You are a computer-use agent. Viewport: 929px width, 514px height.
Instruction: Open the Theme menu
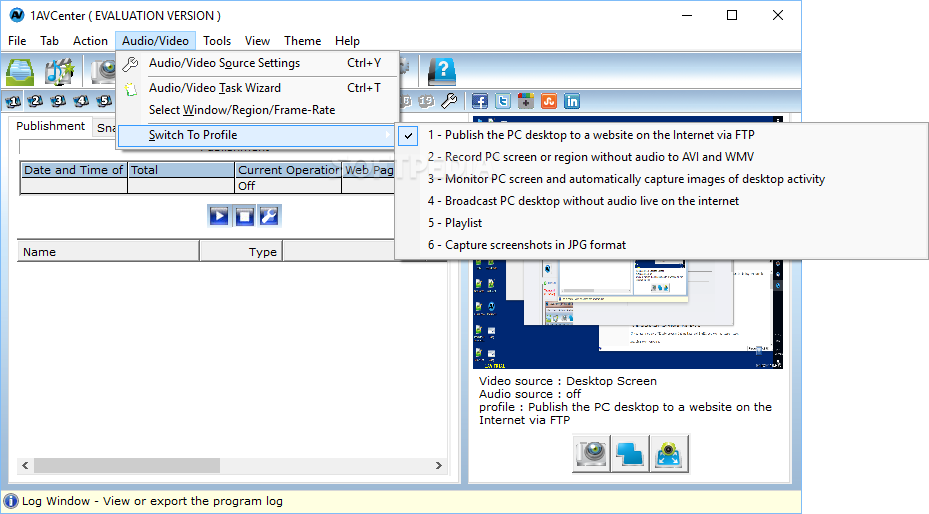click(x=302, y=41)
